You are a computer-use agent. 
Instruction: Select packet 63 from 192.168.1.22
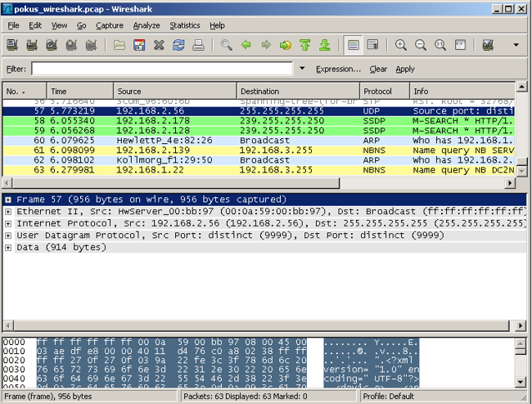(x=259, y=170)
